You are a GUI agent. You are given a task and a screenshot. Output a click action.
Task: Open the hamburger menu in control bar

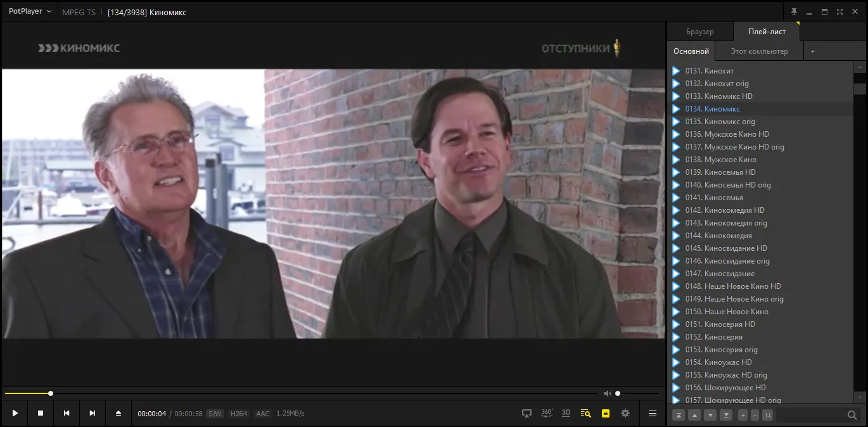[652, 413]
